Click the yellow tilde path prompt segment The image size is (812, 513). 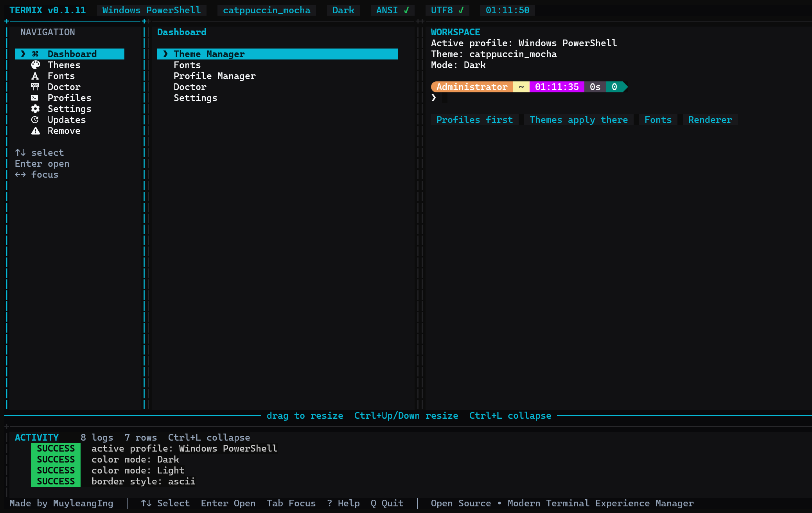click(521, 87)
